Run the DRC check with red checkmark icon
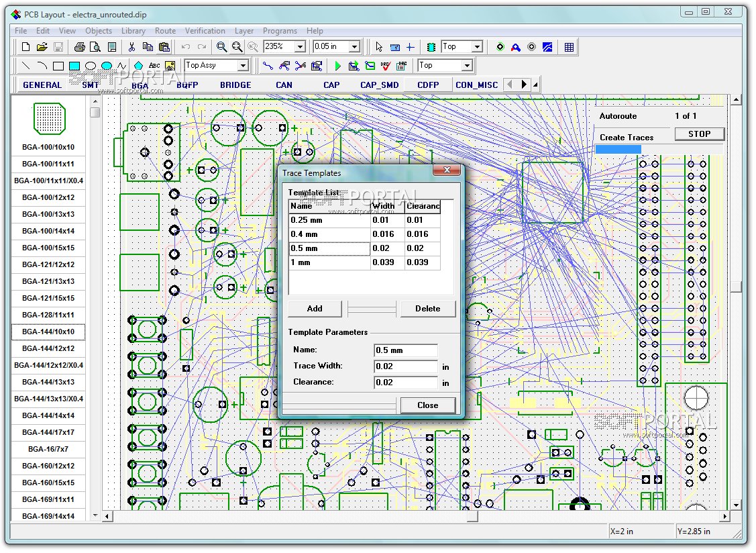Viewport: 756px width, 553px height. (x=386, y=66)
